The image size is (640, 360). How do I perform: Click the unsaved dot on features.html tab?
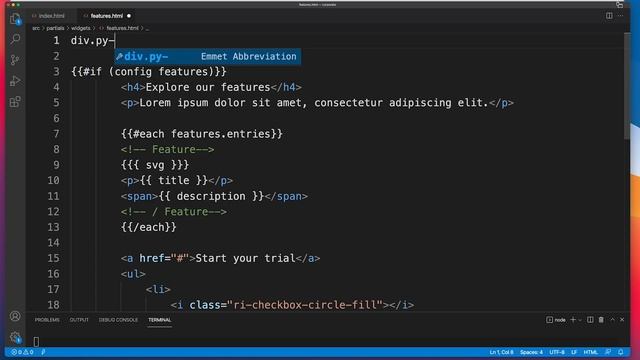(129, 16)
